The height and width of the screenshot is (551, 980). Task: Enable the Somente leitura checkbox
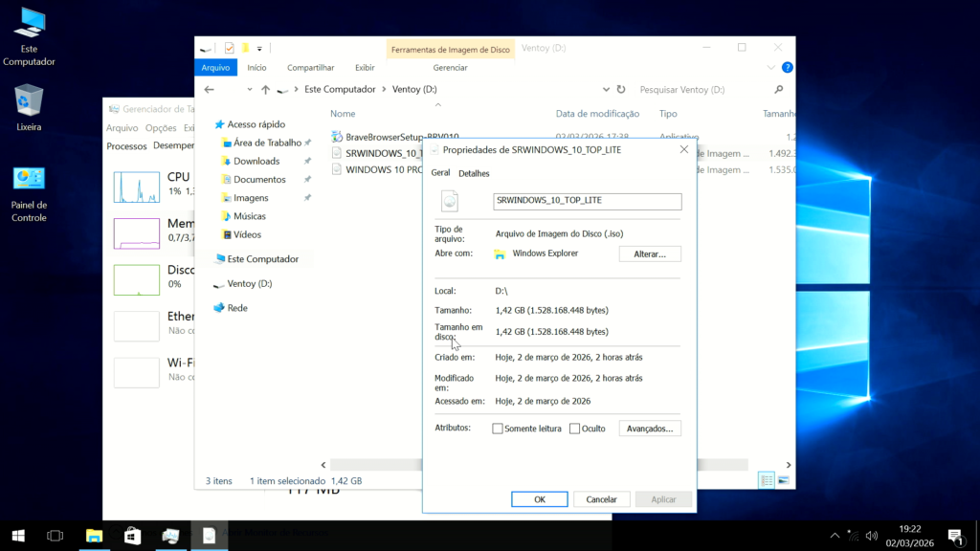[x=498, y=429]
